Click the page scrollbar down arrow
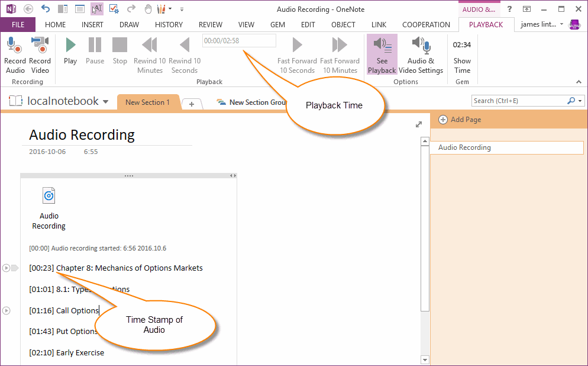 [425, 359]
